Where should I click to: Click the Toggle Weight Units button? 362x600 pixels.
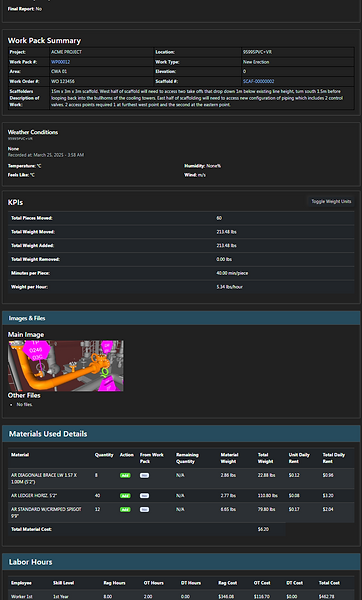[331, 201]
